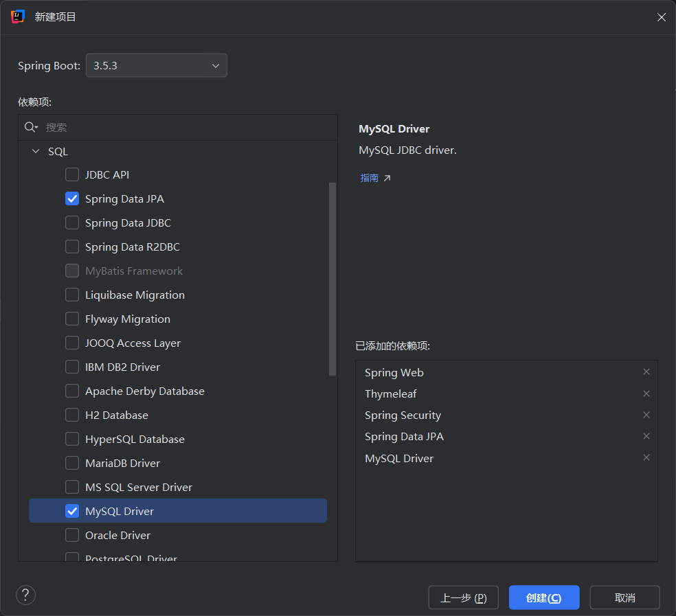Select the Apache Derby Database row label
Screen dimensions: 676x616
pos(145,391)
